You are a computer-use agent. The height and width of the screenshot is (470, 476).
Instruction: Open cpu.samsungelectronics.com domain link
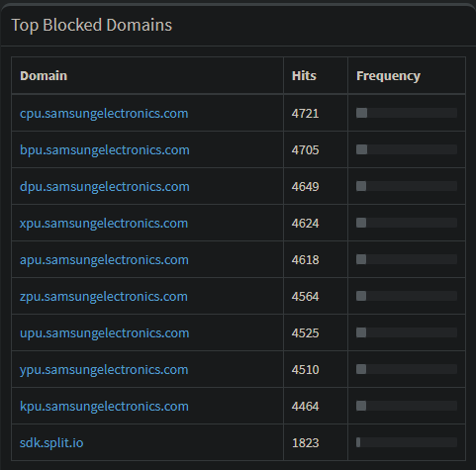click(x=104, y=114)
